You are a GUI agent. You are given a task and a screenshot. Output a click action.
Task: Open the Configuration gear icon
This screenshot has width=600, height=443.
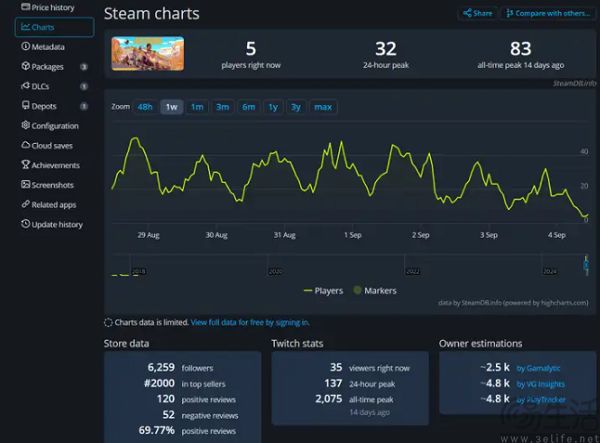coord(25,125)
